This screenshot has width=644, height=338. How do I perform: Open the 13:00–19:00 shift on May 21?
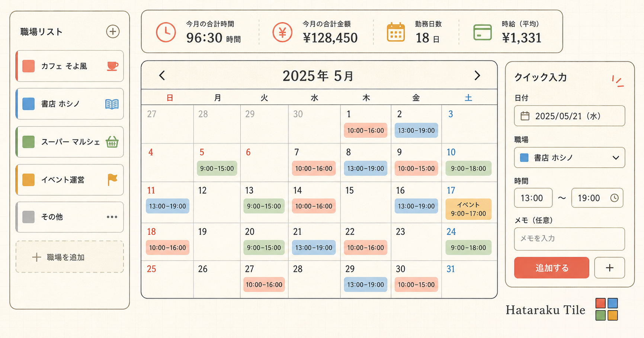tap(314, 248)
